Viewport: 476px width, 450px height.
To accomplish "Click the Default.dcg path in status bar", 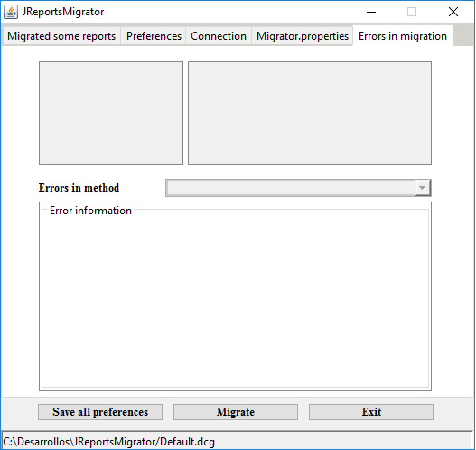I will [109, 442].
